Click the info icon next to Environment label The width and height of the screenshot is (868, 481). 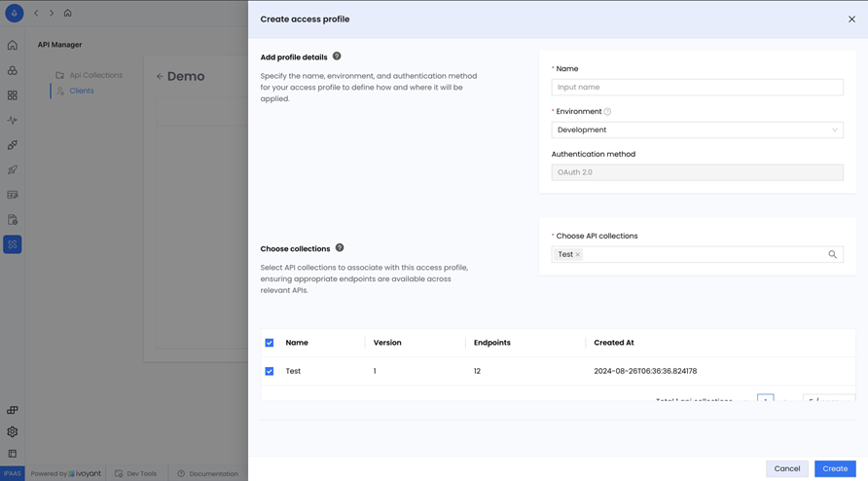tap(607, 112)
